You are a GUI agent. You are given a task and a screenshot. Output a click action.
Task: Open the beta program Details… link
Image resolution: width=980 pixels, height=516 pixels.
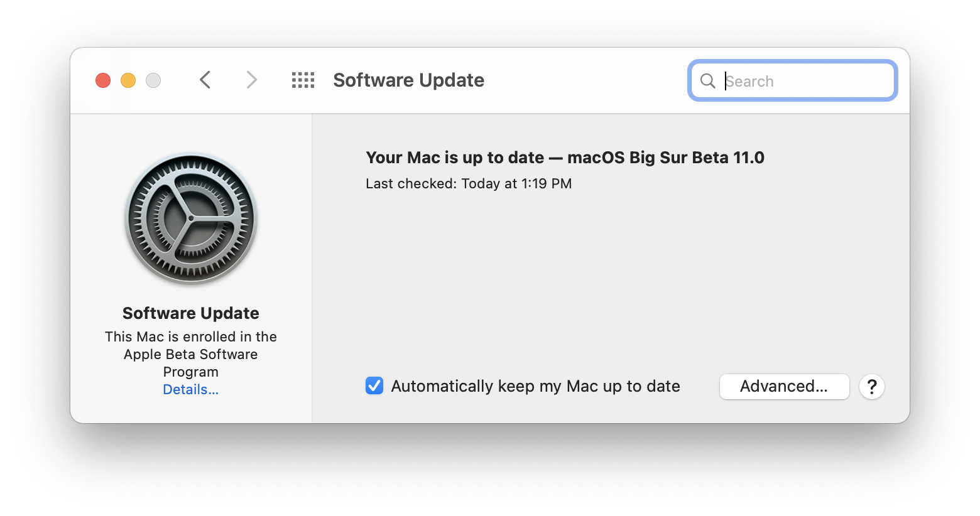190,390
